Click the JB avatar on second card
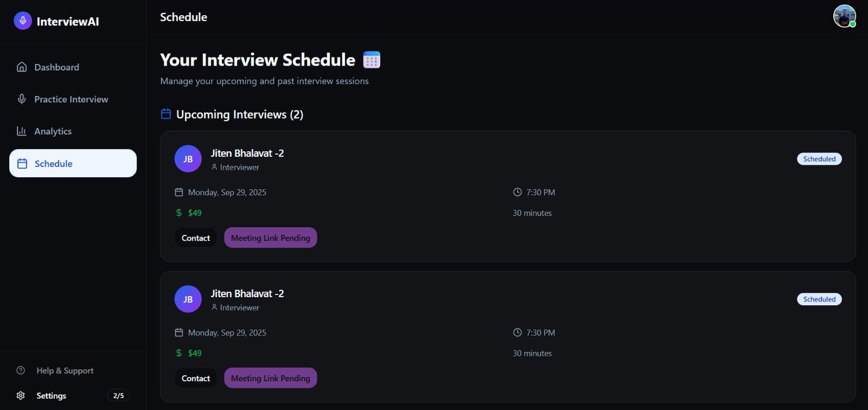 pyautogui.click(x=188, y=299)
